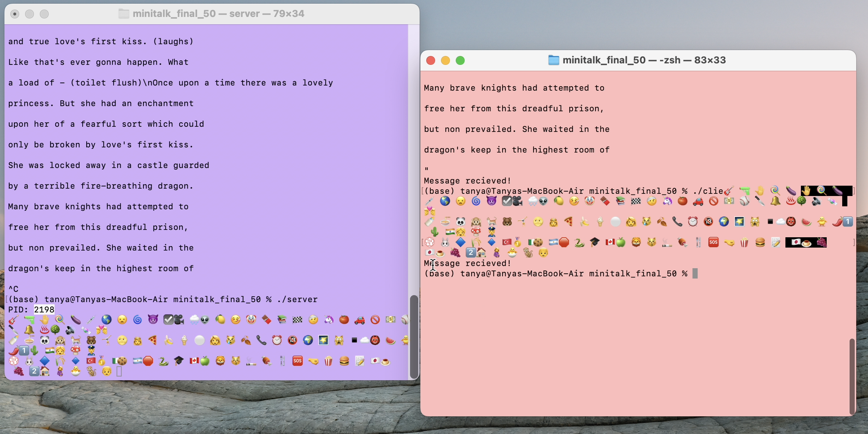
Task: Click the server window title bar text
Action: (x=218, y=14)
